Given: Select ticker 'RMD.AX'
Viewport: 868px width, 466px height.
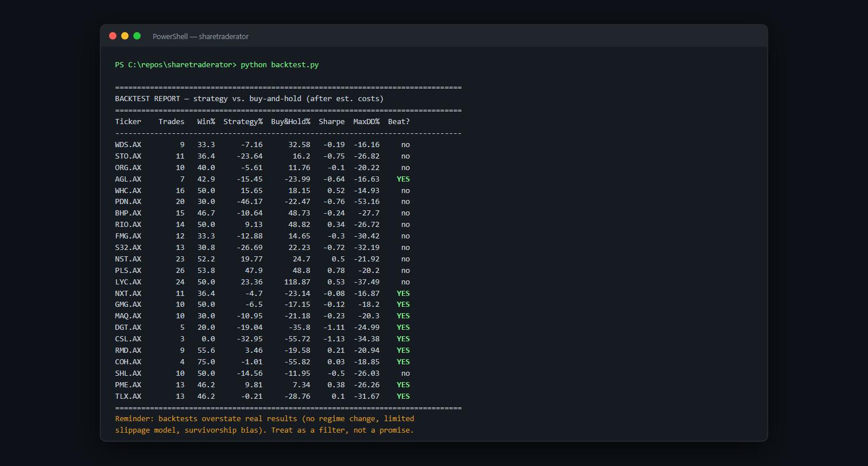Looking at the screenshot, I should 128,350.
